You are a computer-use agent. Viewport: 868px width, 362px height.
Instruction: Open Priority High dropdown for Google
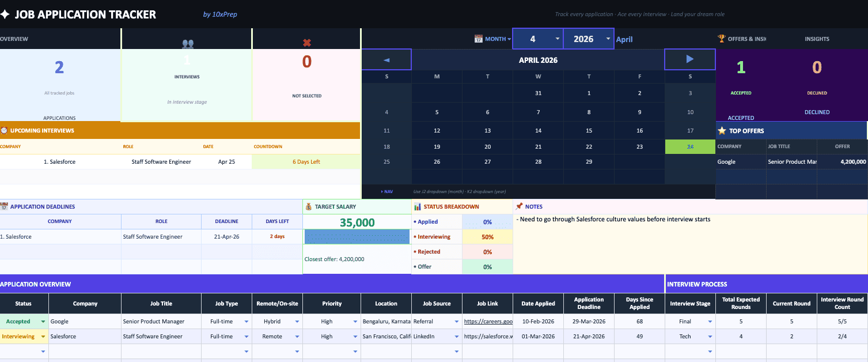(x=355, y=322)
